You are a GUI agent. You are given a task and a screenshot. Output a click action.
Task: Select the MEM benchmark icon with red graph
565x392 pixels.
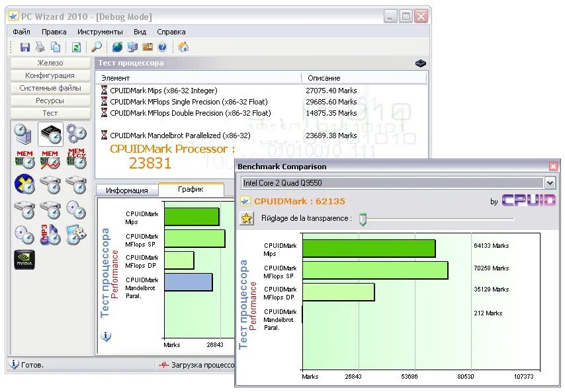[x=50, y=159]
